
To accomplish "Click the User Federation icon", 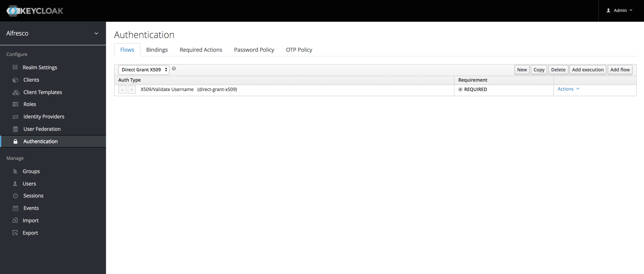I will point(15,129).
